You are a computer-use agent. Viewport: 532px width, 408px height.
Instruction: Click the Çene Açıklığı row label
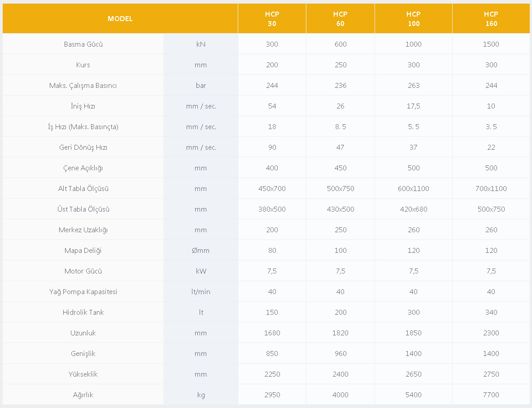click(x=83, y=168)
